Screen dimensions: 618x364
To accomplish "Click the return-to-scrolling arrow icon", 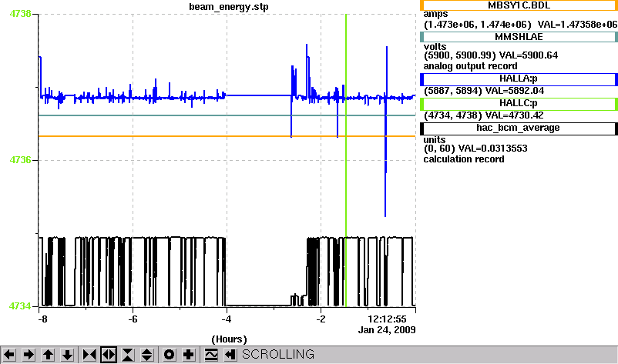I will pos(230,355).
